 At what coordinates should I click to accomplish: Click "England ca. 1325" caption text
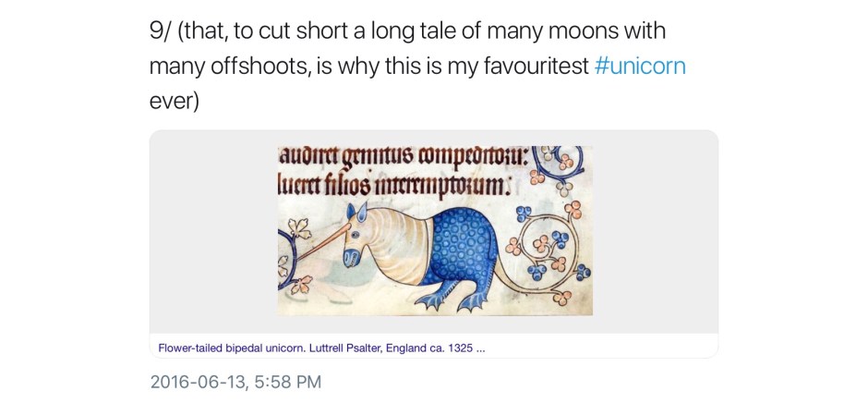pyautogui.click(x=435, y=348)
